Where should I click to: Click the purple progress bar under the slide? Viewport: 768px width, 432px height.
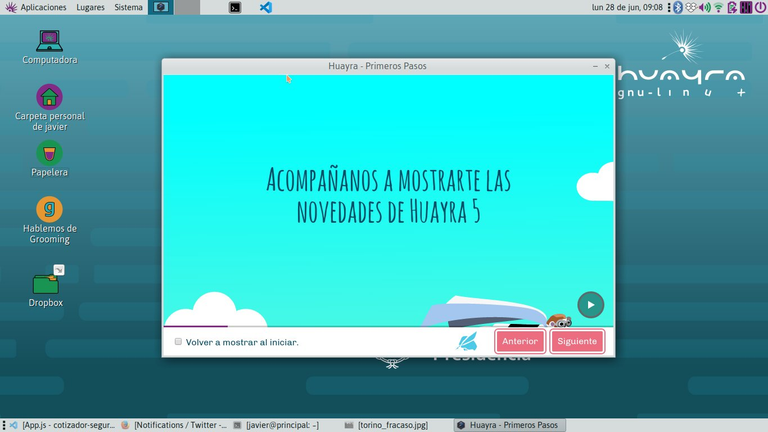pyautogui.click(x=195, y=326)
